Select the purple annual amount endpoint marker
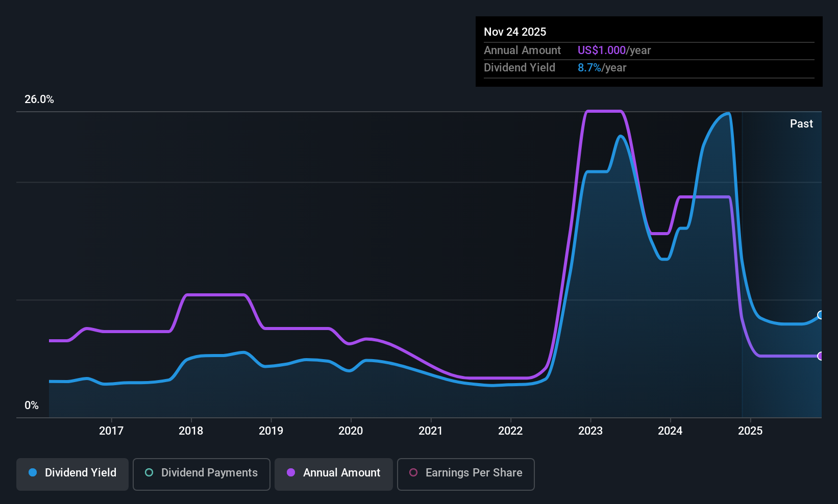Image resolution: width=838 pixels, height=504 pixels. [x=820, y=356]
